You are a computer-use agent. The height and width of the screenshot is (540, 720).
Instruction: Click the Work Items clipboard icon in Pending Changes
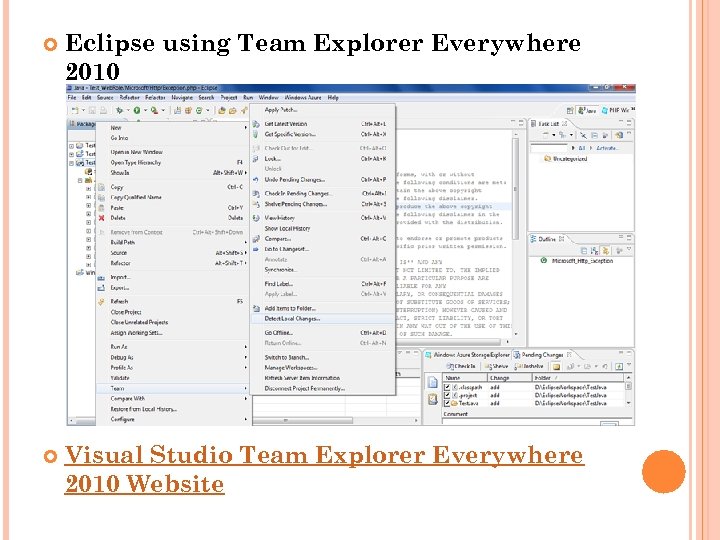(433, 399)
